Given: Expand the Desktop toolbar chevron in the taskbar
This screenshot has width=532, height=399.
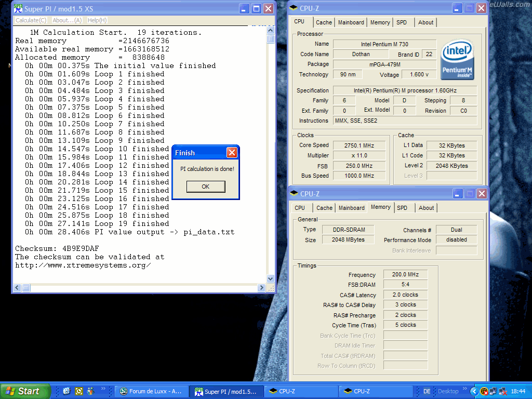Looking at the screenshot, I should click(x=464, y=389).
